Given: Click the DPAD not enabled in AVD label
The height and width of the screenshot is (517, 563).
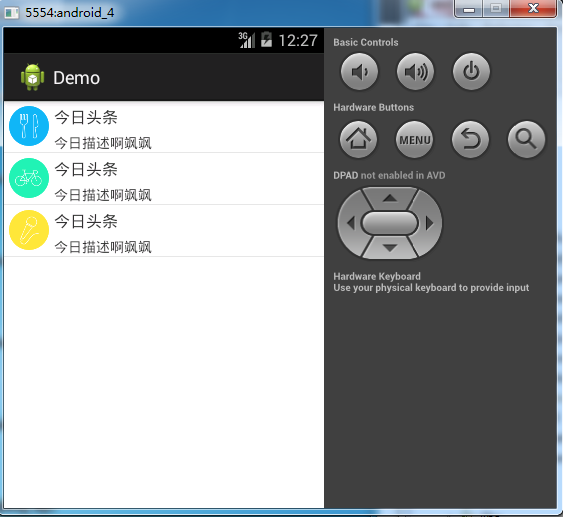Looking at the screenshot, I should 389,175.
